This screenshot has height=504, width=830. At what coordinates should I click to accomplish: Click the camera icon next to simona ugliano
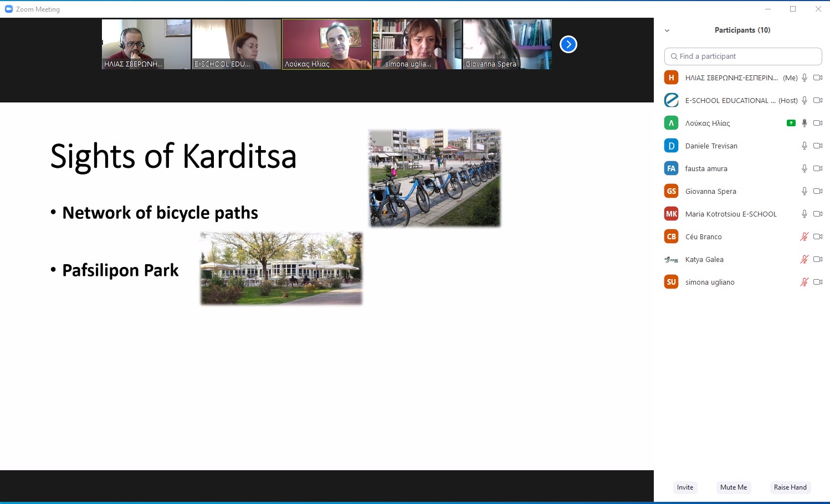818,282
